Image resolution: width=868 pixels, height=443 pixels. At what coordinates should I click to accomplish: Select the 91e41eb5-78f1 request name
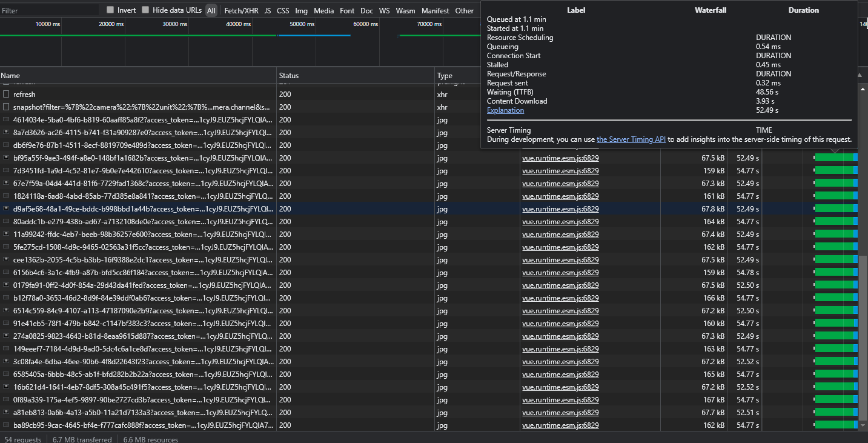[143, 324]
